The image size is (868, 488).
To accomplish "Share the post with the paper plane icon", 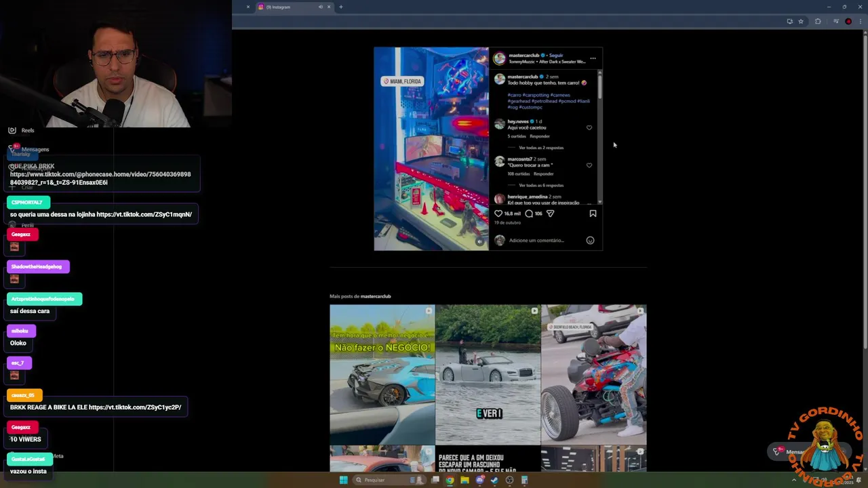I will pos(550,213).
